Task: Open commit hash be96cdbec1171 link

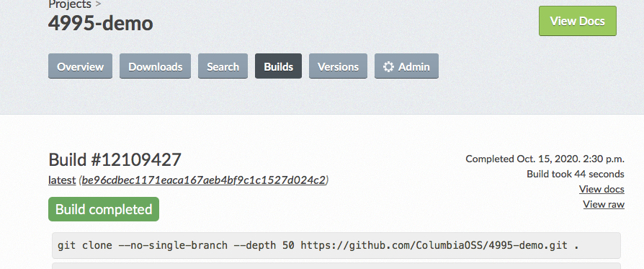Action: click(204, 180)
